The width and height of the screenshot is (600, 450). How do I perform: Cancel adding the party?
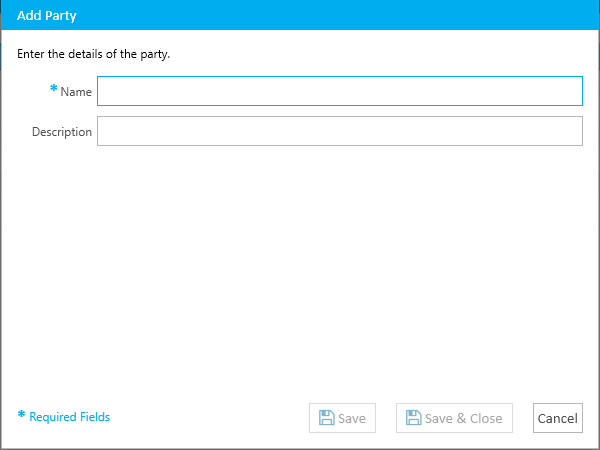(558, 418)
